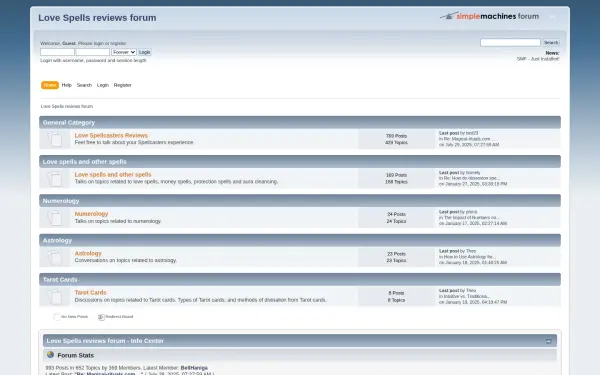Open the Tarot Cards board folder icon

[x=55, y=297]
